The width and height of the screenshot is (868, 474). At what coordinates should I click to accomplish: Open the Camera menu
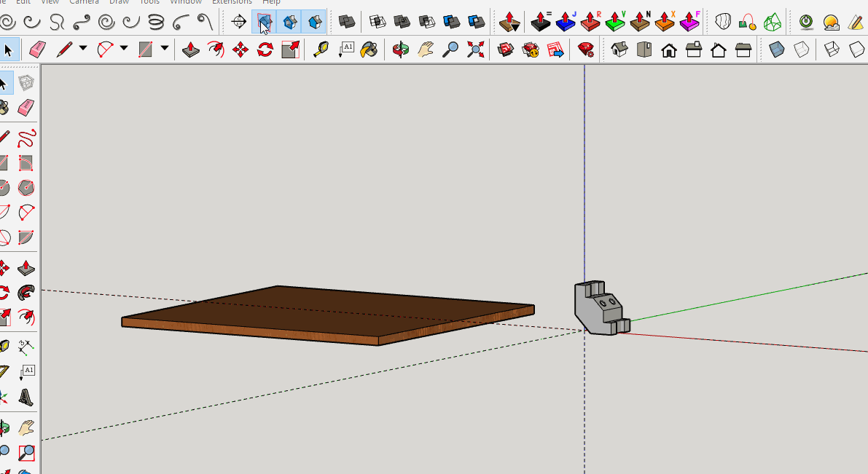[84, 2]
